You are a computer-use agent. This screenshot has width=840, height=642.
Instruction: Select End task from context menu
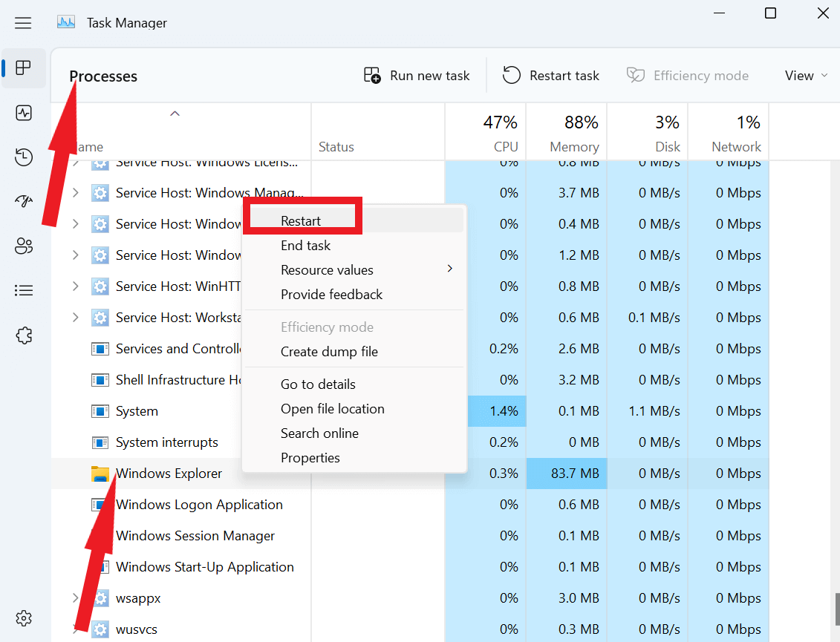[x=305, y=245]
